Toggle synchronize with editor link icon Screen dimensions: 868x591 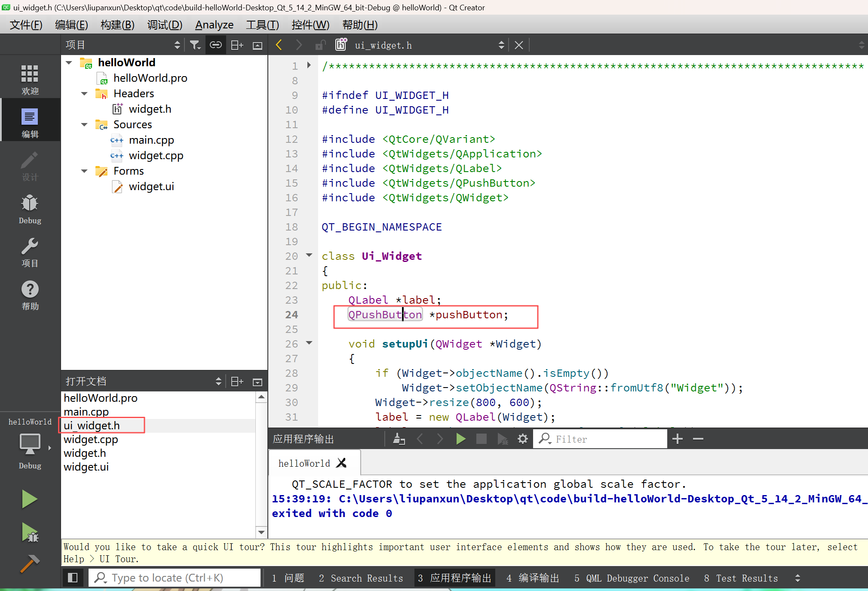click(215, 45)
